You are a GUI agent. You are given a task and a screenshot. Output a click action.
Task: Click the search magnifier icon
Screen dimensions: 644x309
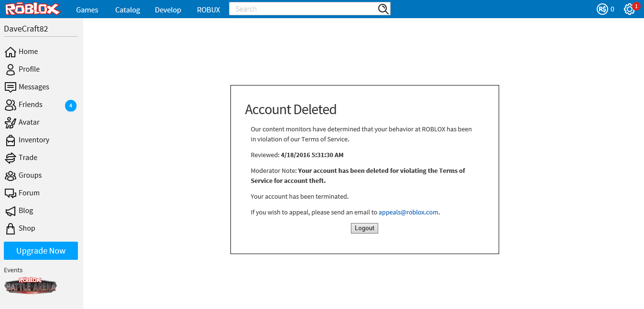[x=382, y=9]
